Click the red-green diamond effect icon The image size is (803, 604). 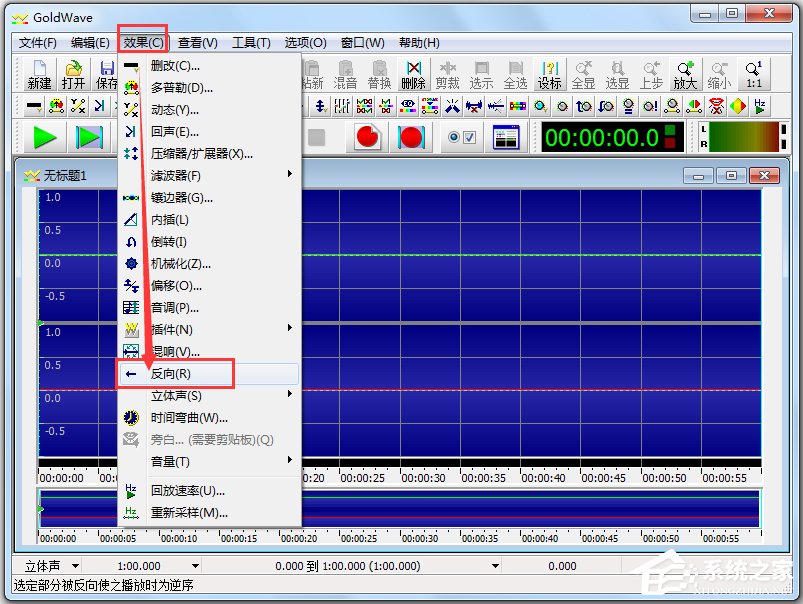click(738, 106)
